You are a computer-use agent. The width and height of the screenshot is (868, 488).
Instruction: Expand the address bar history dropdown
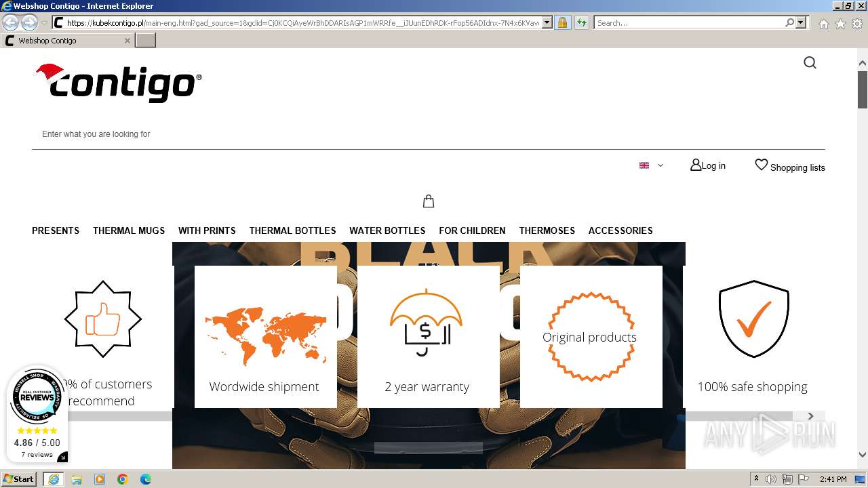[547, 22]
